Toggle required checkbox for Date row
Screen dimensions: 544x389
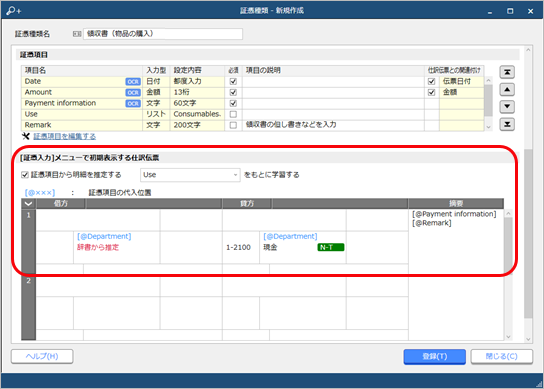[x=233, y=82]
